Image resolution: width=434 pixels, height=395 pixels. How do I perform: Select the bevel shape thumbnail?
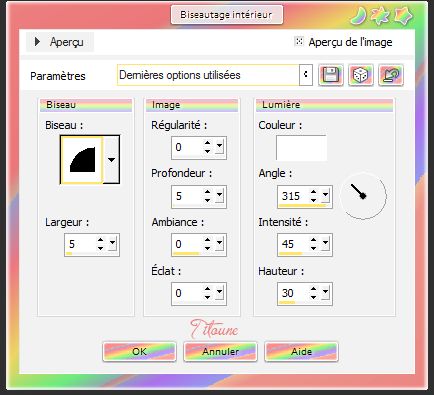82,160
